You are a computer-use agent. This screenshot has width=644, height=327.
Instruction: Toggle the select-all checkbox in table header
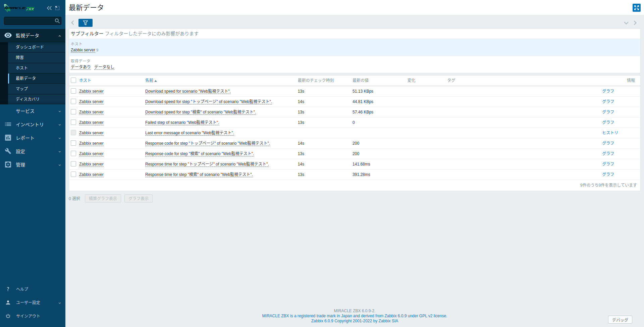pyautogui.click(x=73, y=80)
